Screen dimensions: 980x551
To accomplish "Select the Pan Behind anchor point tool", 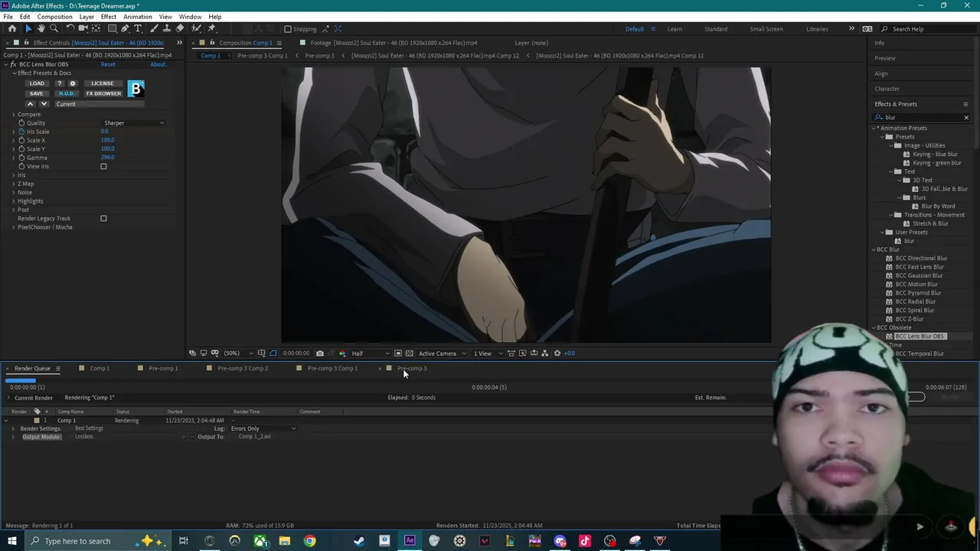I will click(x=96, y=28).
